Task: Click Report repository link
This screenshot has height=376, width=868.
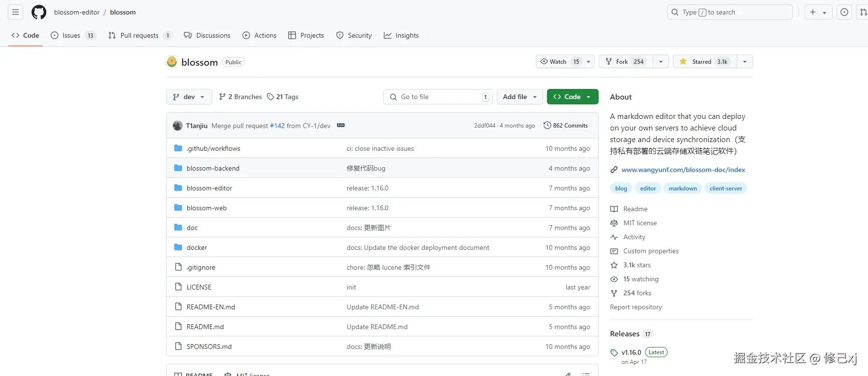Action: click(636, 307)
